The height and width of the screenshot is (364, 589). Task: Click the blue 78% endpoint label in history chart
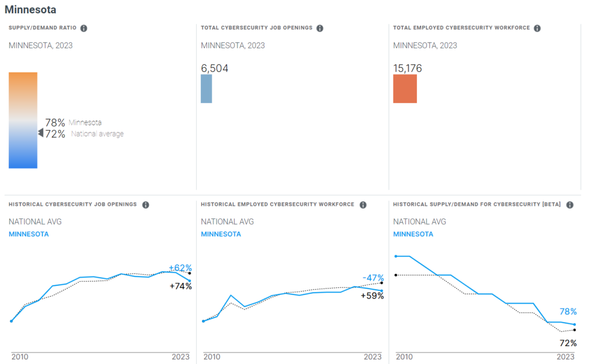[568, 312]
